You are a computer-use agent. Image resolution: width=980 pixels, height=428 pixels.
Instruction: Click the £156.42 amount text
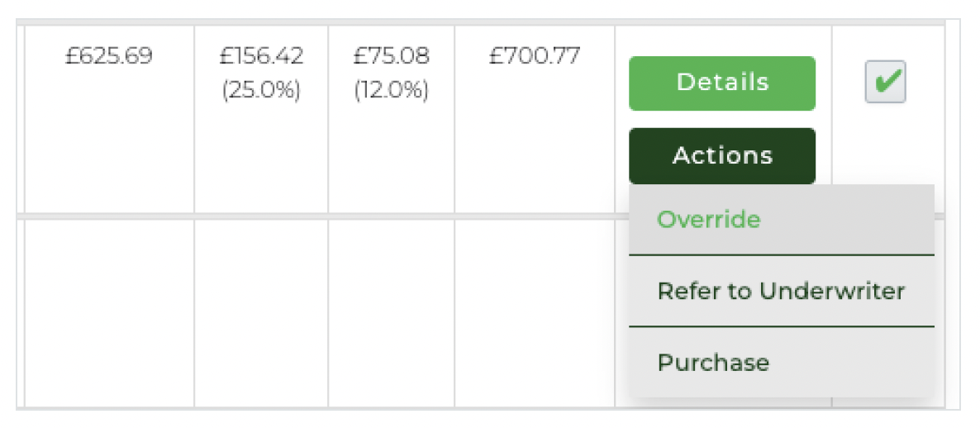click(261, 57)
